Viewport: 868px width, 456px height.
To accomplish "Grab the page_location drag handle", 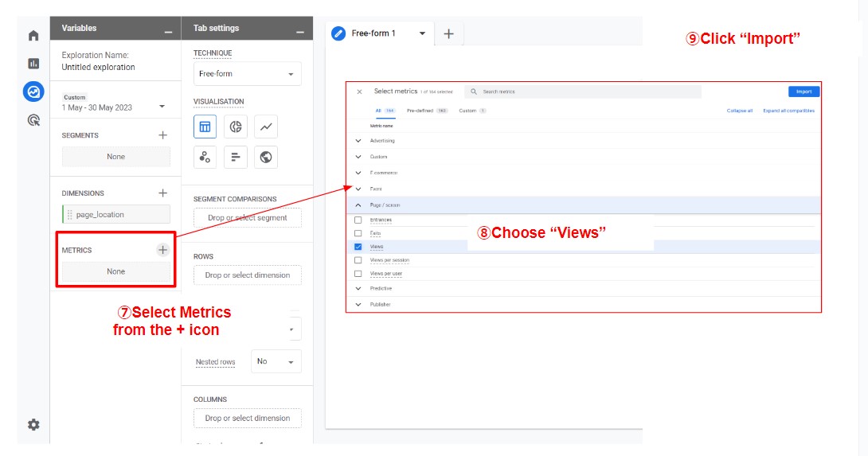I will pos(70,214).
